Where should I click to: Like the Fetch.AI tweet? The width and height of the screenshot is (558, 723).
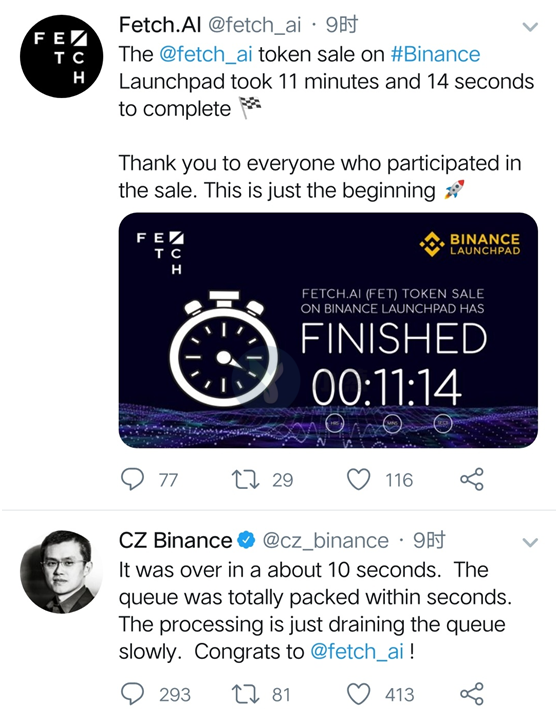(358, 480)
